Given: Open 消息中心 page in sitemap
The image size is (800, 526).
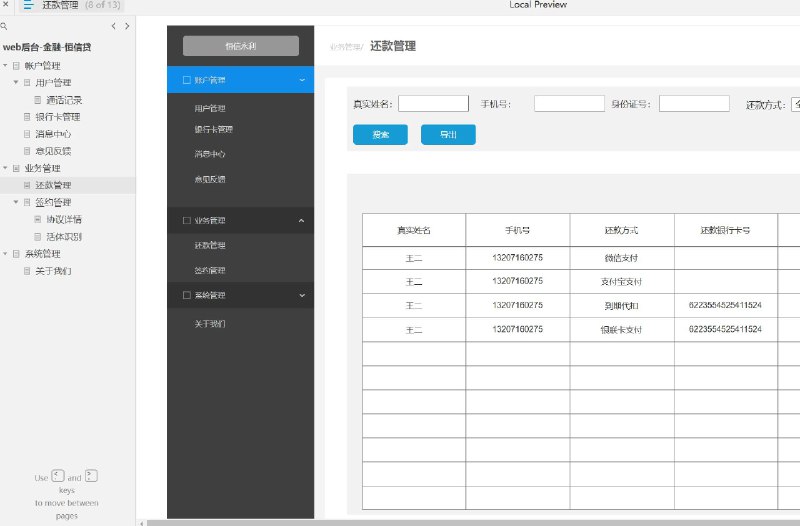Looking at the screenshot, I should pos(53,134).
